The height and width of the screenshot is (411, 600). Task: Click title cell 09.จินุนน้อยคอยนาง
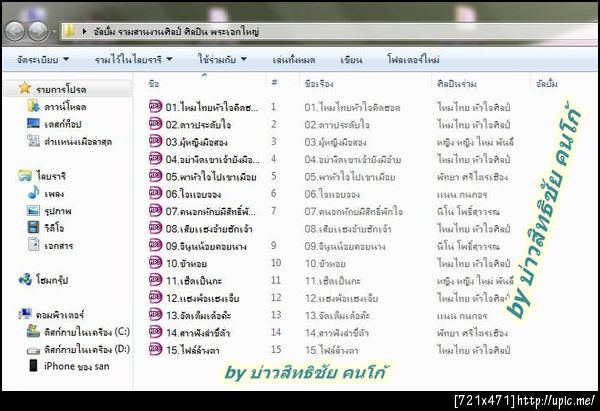click(x=345, y=246)
